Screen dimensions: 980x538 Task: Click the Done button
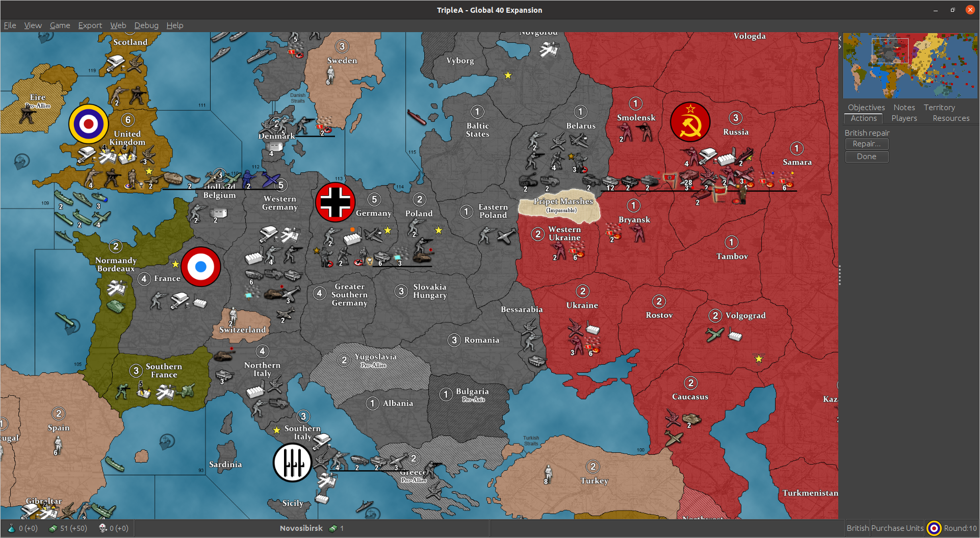(x=866, y=157)
